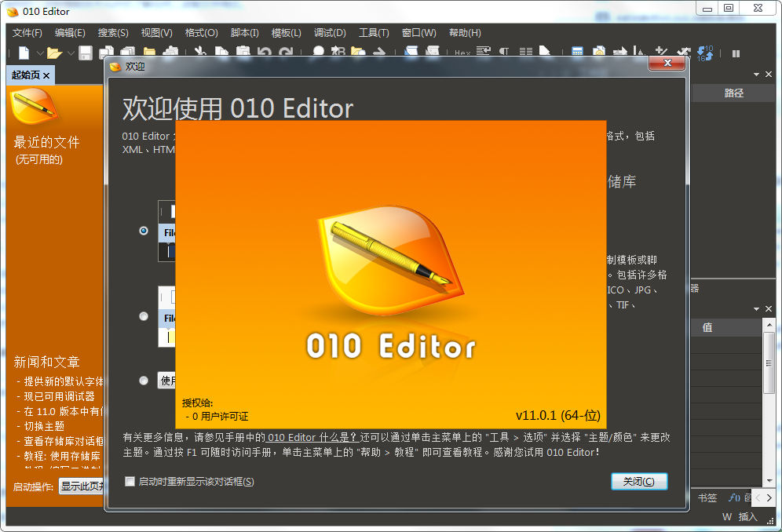Expand the New file dropdown arrow
This screenshot has width=782, height=532.
click(x=38, y=53)
